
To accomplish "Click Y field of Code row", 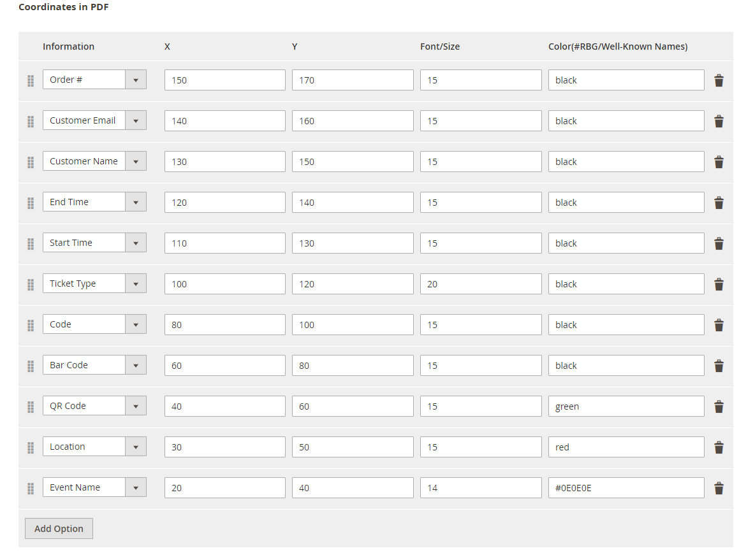I will [x=353, y=325].
